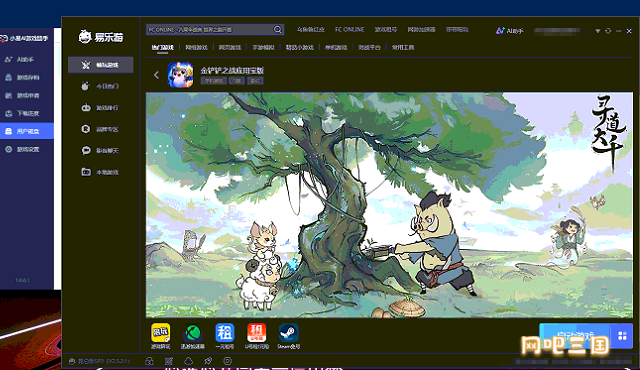Select the 网页游戏 tab
The image size is (640, 370).
230,47
